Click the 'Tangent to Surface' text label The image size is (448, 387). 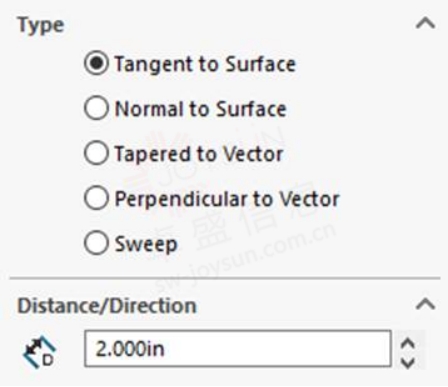(x=205, y=64)
